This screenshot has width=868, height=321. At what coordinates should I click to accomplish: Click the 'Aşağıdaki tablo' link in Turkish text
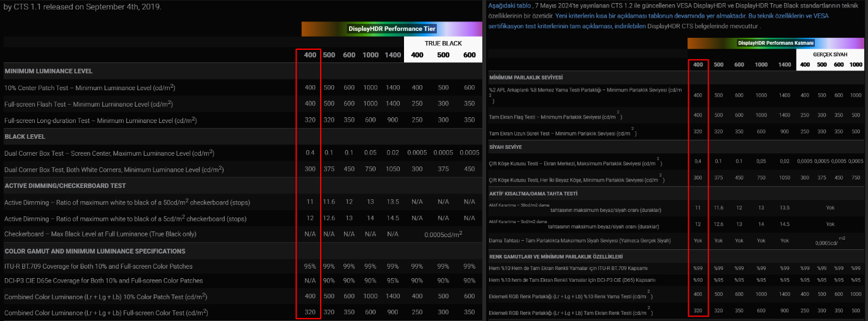(509, 5)
